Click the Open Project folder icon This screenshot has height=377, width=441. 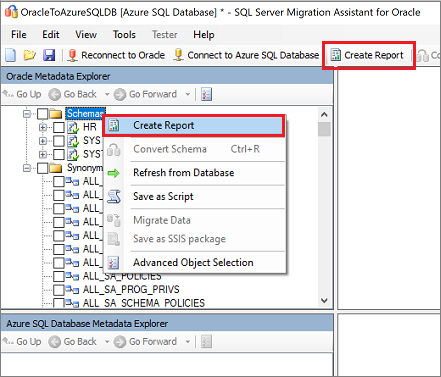tap(29, 55)
